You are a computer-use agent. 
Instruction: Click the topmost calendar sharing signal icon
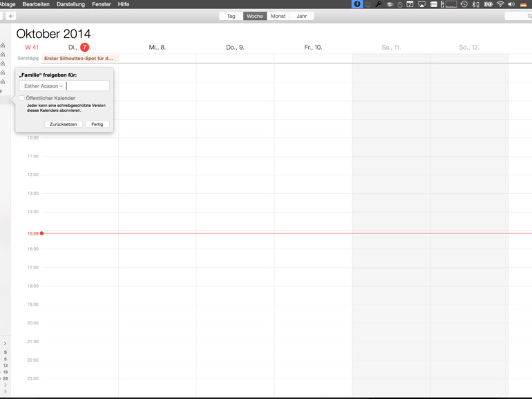click(x=3, y=45)
